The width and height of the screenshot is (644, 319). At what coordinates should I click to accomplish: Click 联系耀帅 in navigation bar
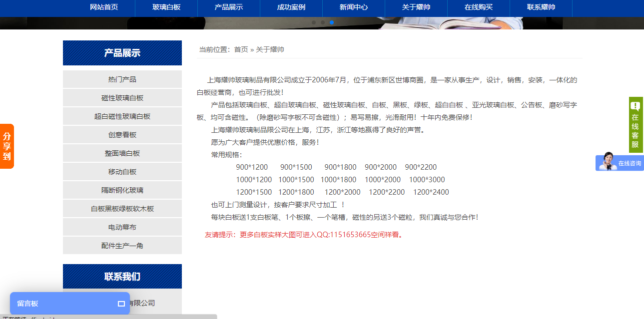tap(541, 7)
